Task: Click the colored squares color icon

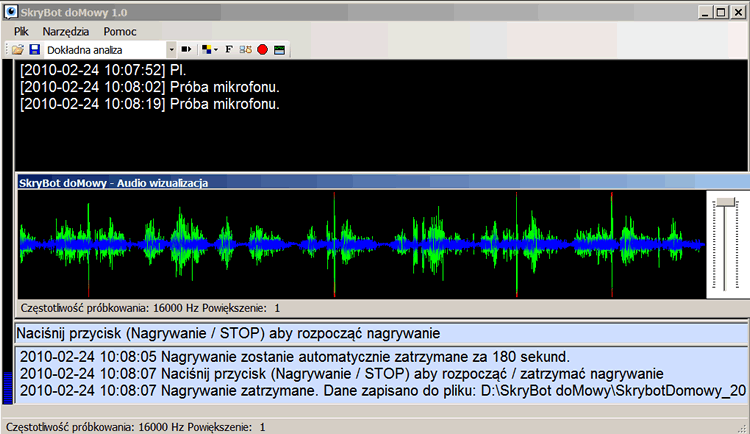Action: [207, 49]
